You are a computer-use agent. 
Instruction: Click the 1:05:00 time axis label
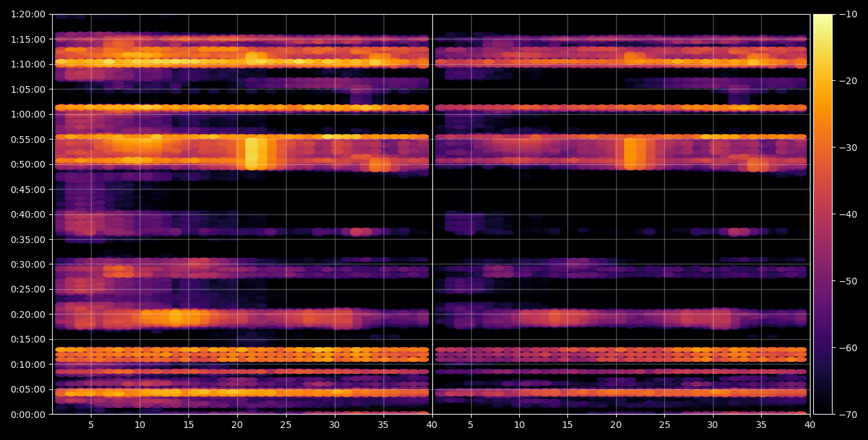(27, 89)
